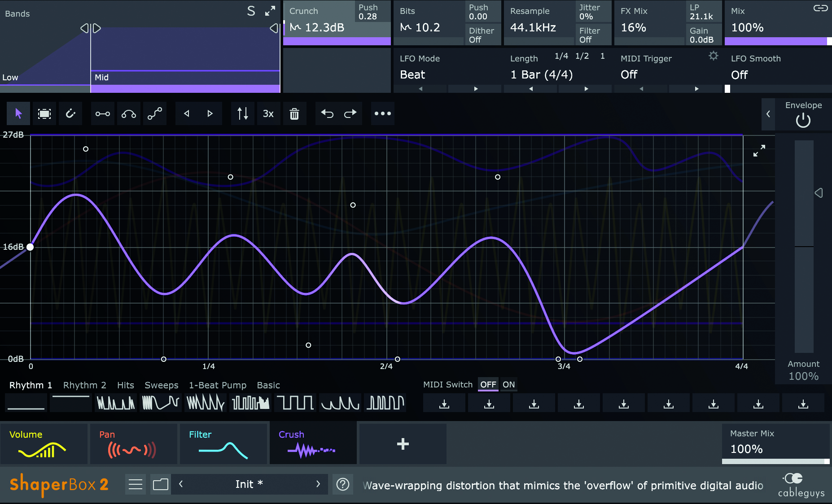This screenshot has width=832, height=504.
Task: Add a new shaper with plus
Action: click(x=403, y=444)
